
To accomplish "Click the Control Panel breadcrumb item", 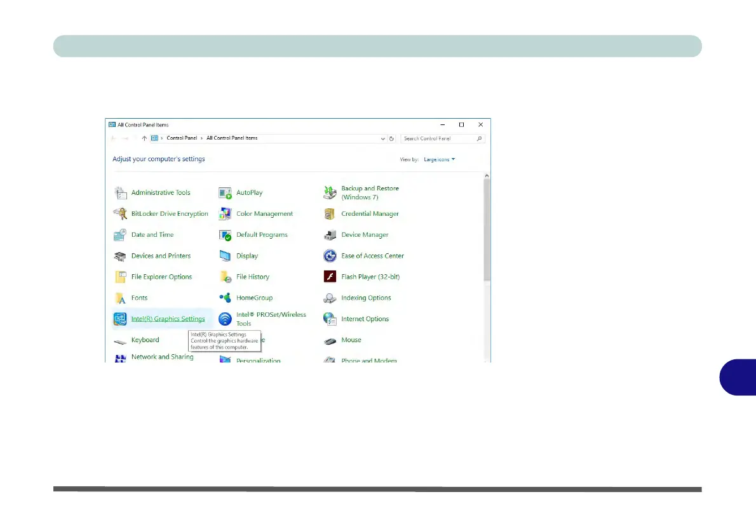I will 182,138.
